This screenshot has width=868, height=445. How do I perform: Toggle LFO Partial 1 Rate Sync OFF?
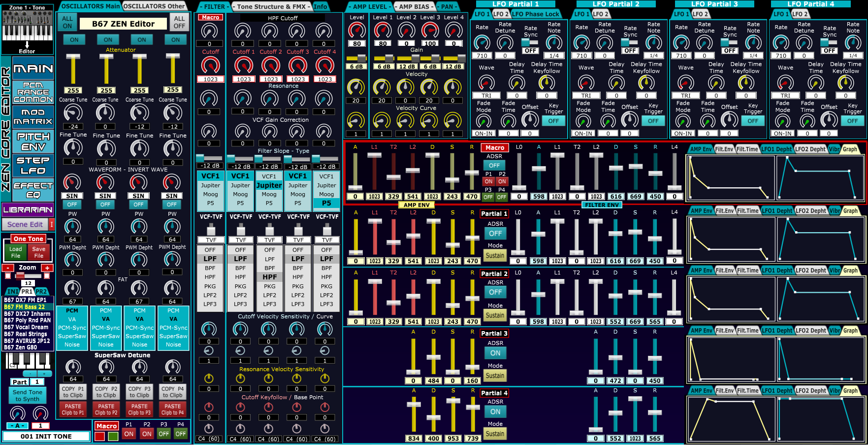click(530, 51)
